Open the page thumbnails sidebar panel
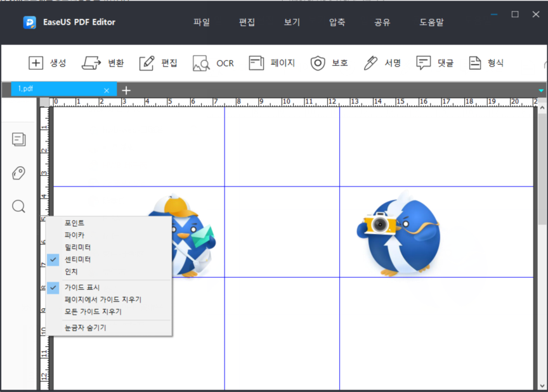 [x=19, y=140]
